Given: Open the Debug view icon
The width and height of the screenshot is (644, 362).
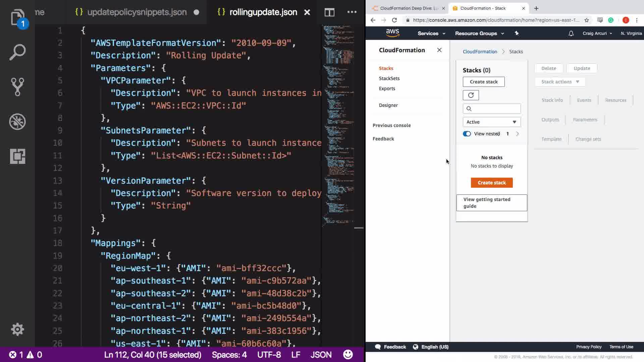Looking at the screenshot, I should tap(17, 121).
